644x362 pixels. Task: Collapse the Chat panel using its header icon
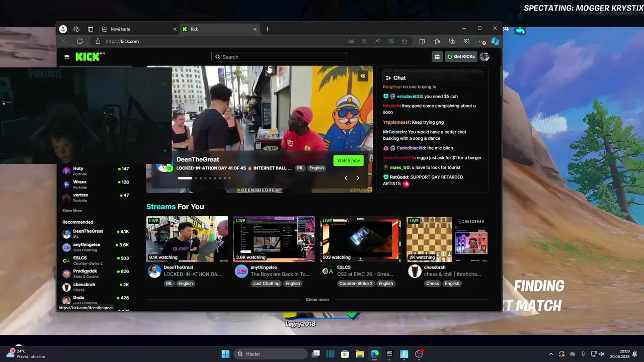tap(388, 78)
